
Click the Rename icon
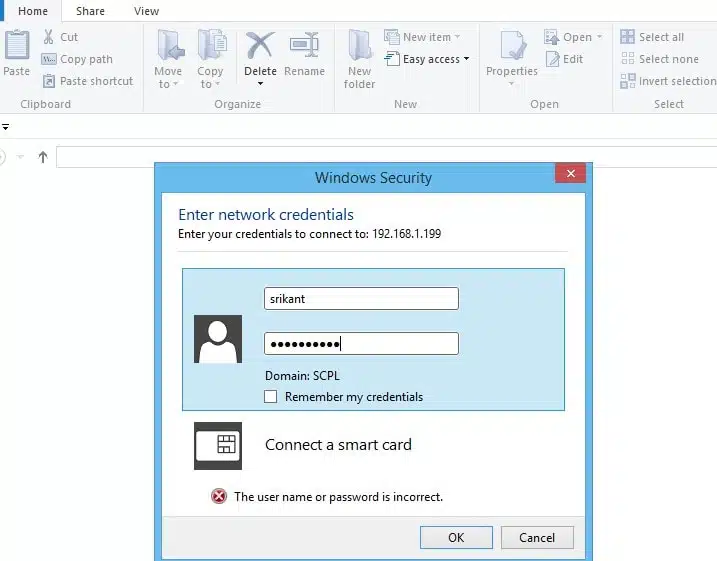(304, 45)
